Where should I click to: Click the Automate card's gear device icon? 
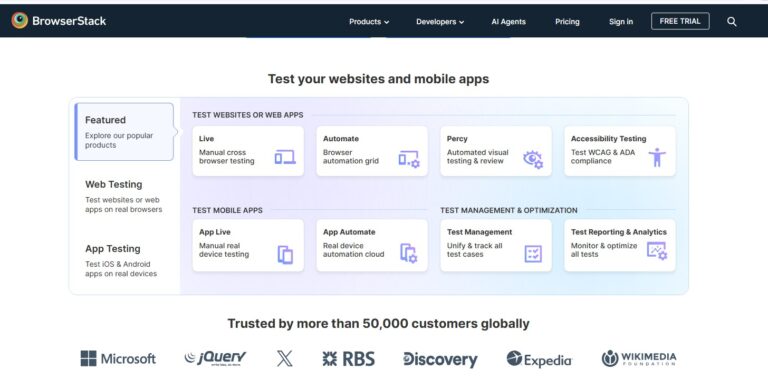[x=409, y=159]
